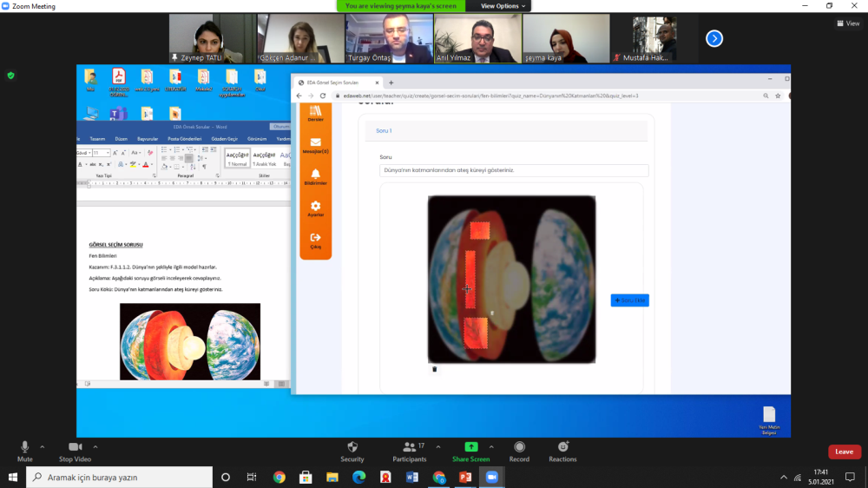The image size is (868, 488).
Task: Click Windows Start button
Action: 13,477
